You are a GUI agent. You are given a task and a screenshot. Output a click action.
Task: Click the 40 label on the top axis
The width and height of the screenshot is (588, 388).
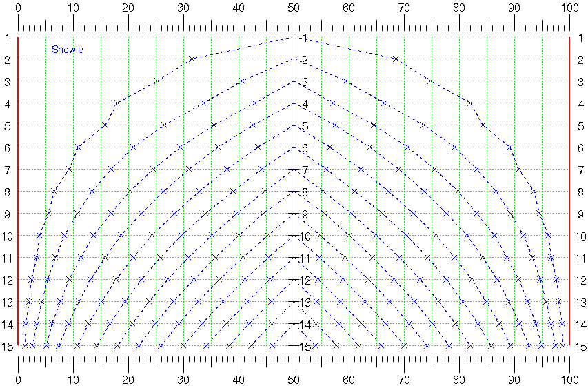239,8
